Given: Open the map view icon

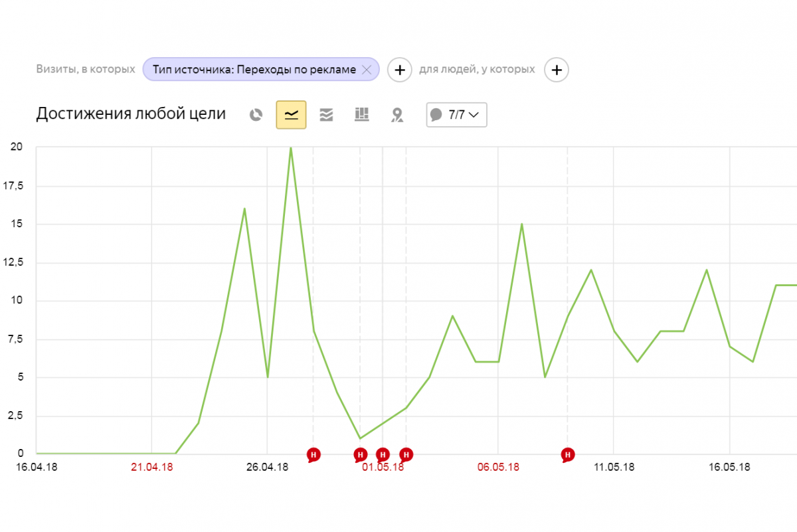Looking at the screenshot, I should click(x=397, y=115).
